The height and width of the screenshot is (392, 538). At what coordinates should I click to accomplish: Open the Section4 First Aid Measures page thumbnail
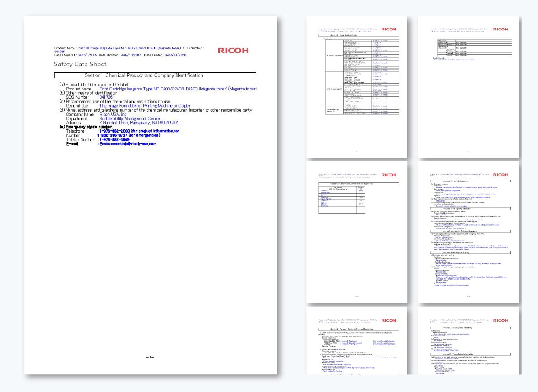[x=469, y=232]
